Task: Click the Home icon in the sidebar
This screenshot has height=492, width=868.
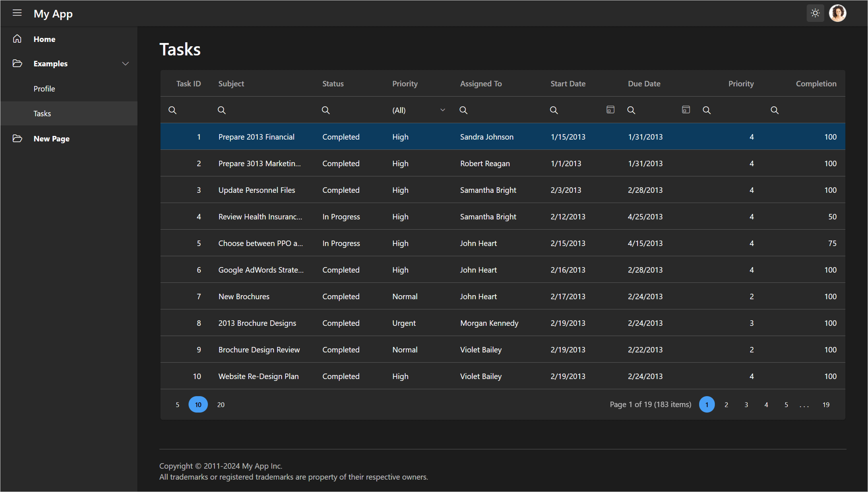Action: tap(17, 38)
